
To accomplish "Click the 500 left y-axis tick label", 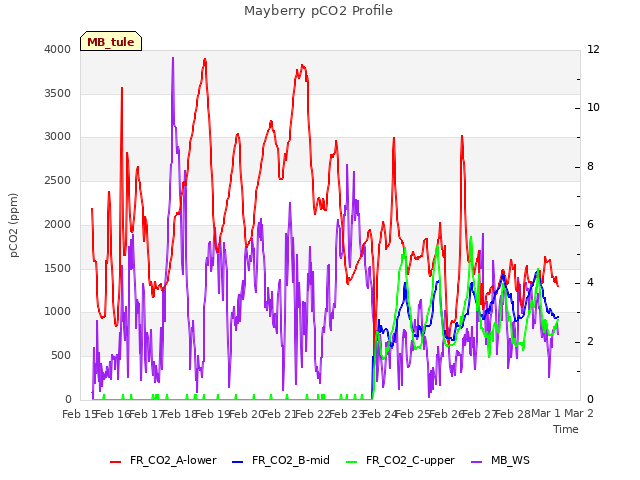I will pyautogui.click(x=61, y=356).
